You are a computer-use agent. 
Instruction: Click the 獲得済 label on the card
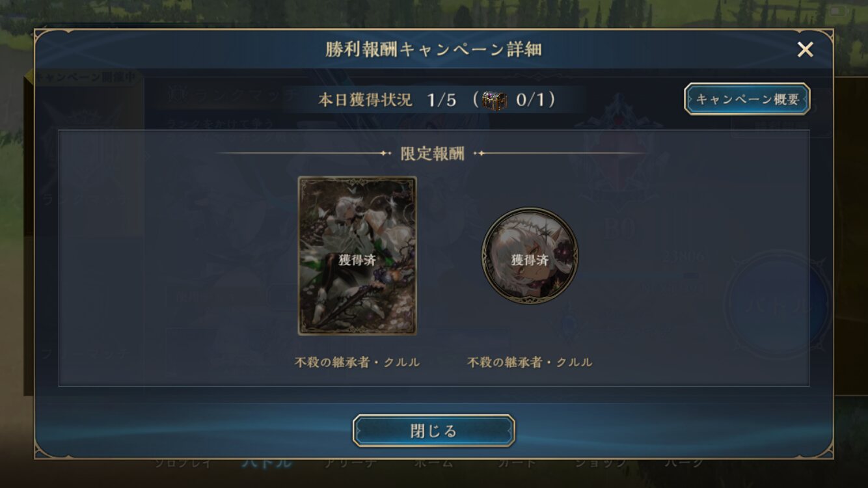tap(357, 260)
